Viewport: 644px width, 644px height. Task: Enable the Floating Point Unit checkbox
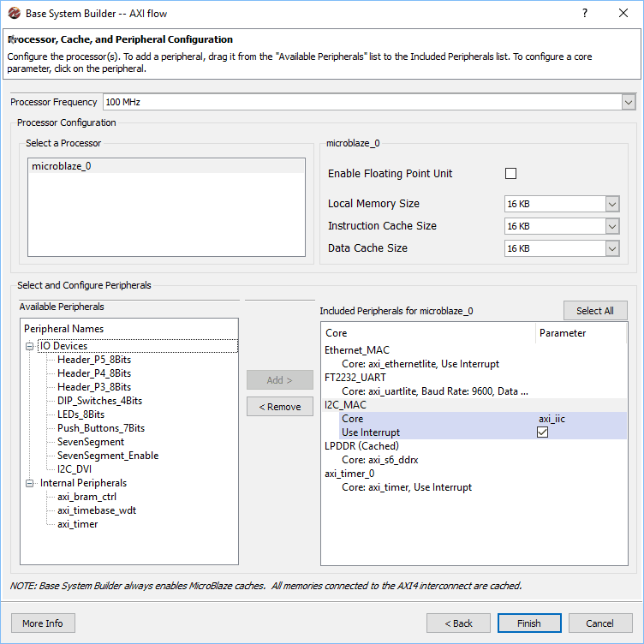pos(511,174)
